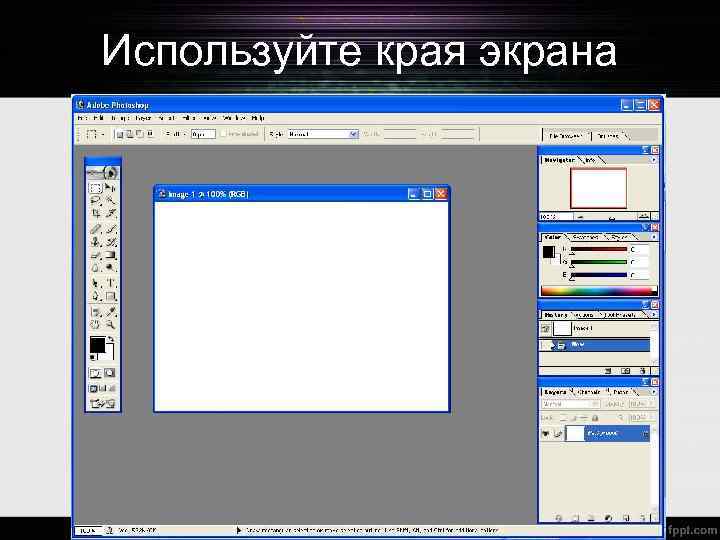Screen dimensions: 720x540
Task: Open the History palette flyout menu
Action: 653,315
